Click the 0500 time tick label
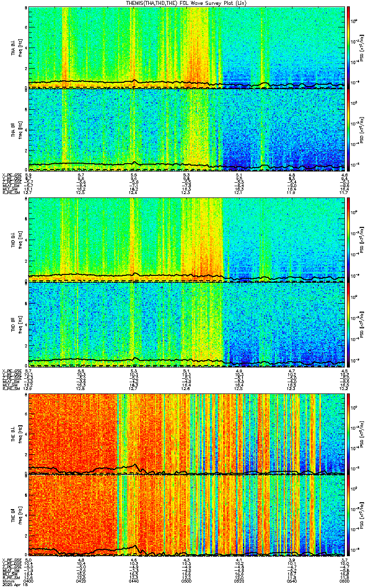 click(x=186, y=581)
